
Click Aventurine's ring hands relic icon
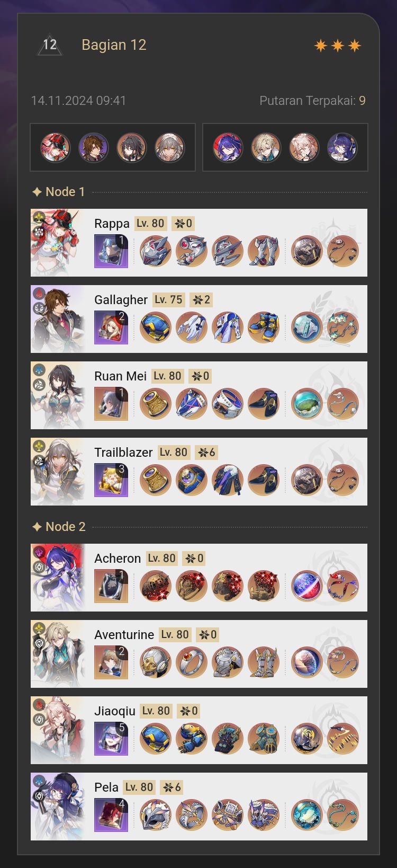(x=192, y=662)
